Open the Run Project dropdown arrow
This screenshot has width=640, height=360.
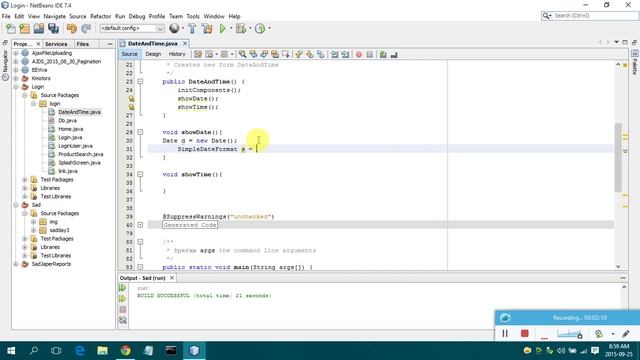(x=231, y=29)
